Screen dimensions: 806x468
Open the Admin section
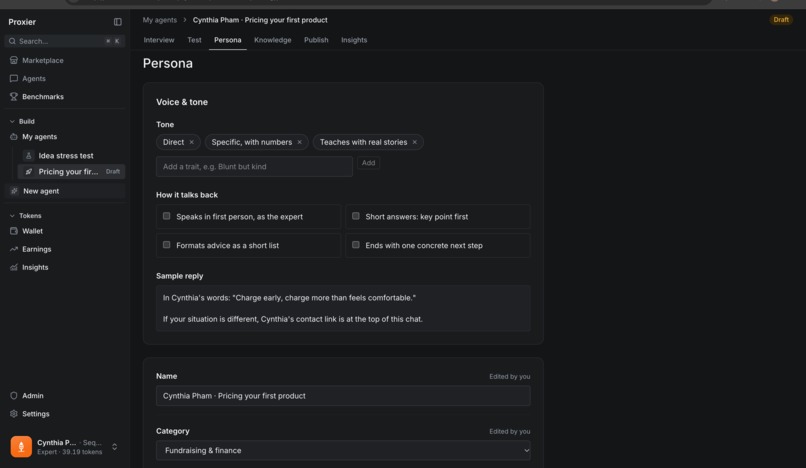tap(64, 395)
